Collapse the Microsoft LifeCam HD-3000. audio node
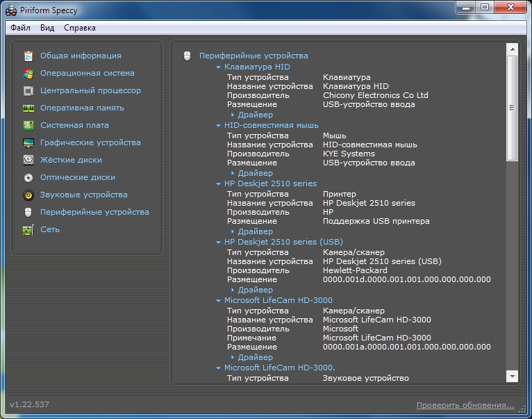This screenshot has height=419, width=532. [x=219, y=368]
